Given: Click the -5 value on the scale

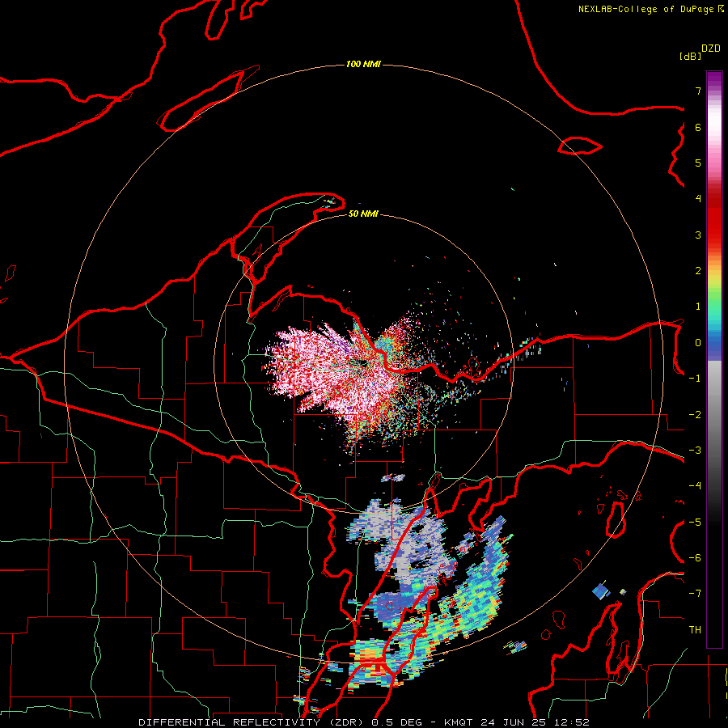Looking at the screenshot, I should point(695,523).
